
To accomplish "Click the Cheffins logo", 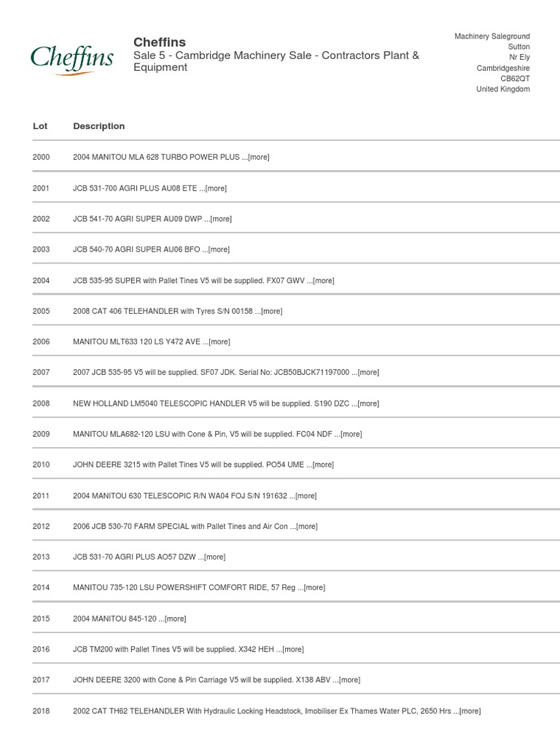I will coord(71,59).
